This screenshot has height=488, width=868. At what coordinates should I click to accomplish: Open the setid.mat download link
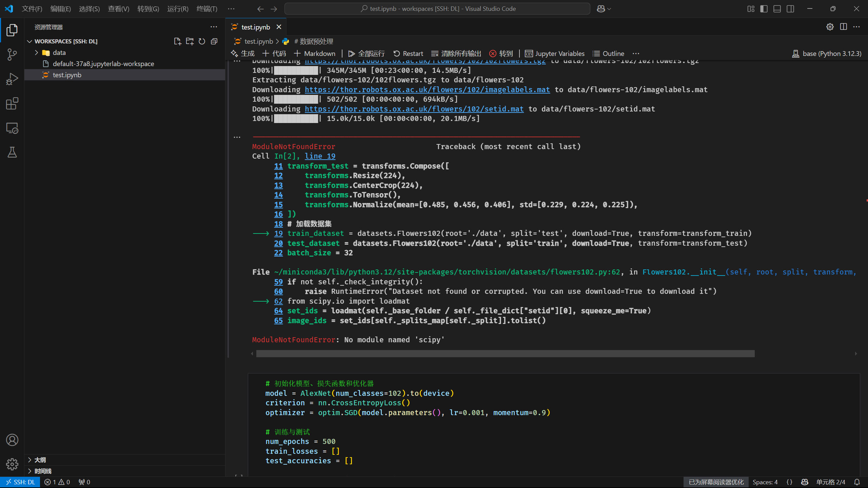click(x=414, y=109)
